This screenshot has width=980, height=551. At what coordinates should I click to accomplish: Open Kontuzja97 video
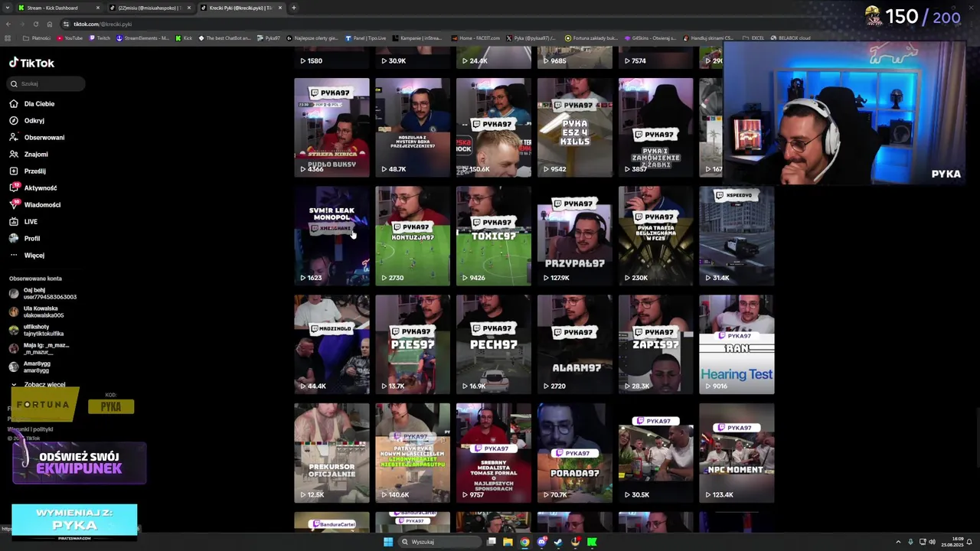pyautogui.click(x=413, y=236)
